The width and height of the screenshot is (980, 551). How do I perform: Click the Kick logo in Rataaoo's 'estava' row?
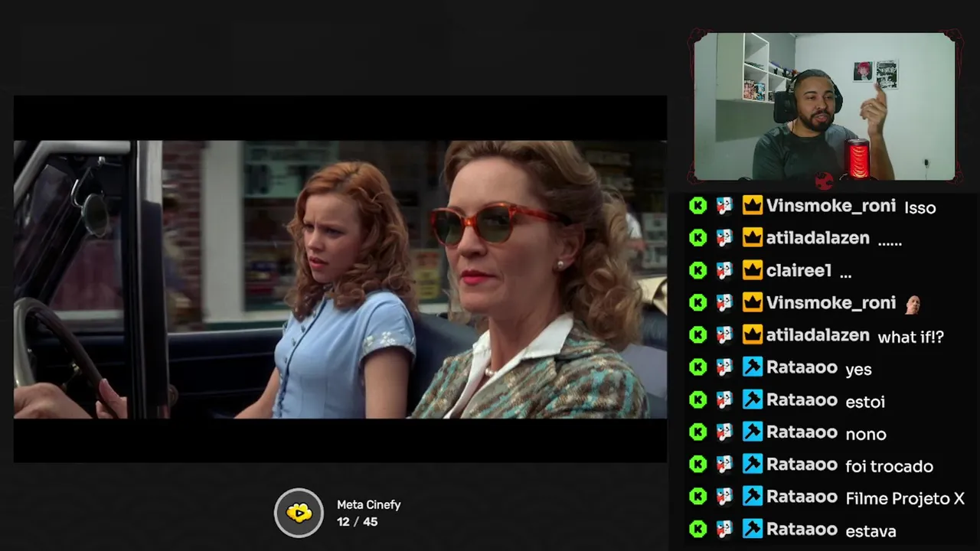click(697, 529)
